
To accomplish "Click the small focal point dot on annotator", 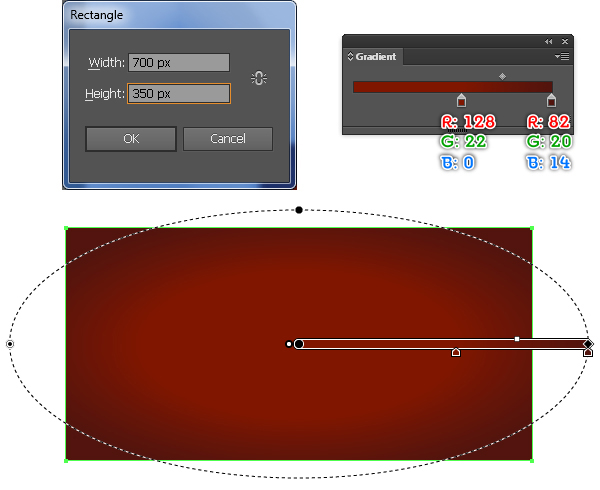I will tap(289, 344).
